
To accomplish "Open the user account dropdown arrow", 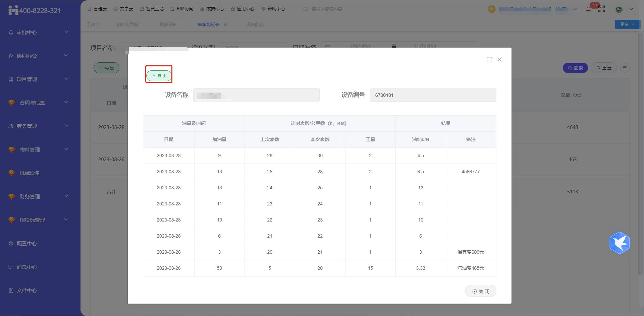I will [631, 9].
